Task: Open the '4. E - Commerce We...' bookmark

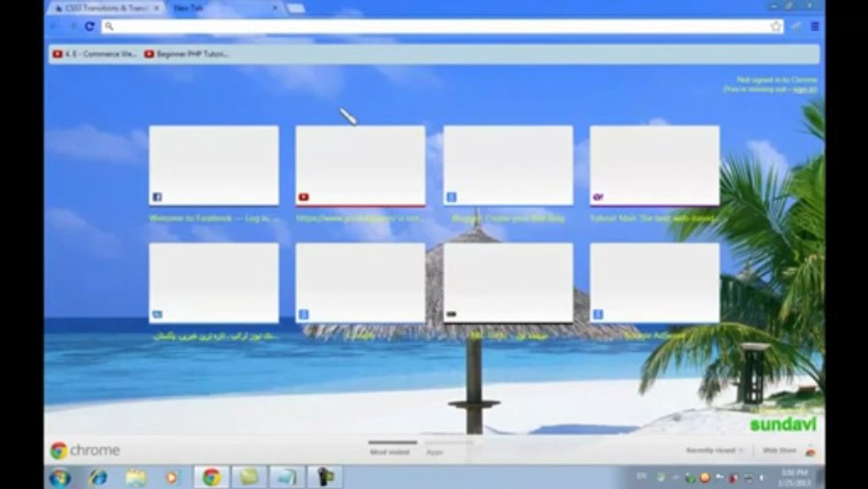Action: click(x=95, y=54)
